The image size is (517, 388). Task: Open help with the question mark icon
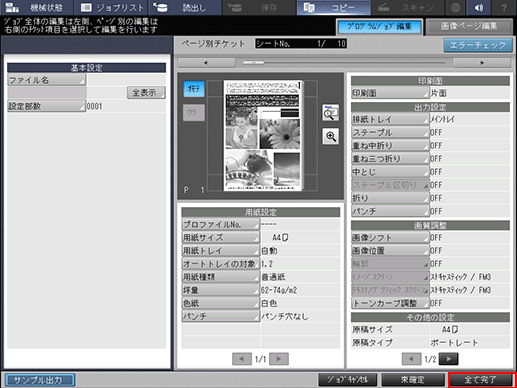click(x=504, y=7)
